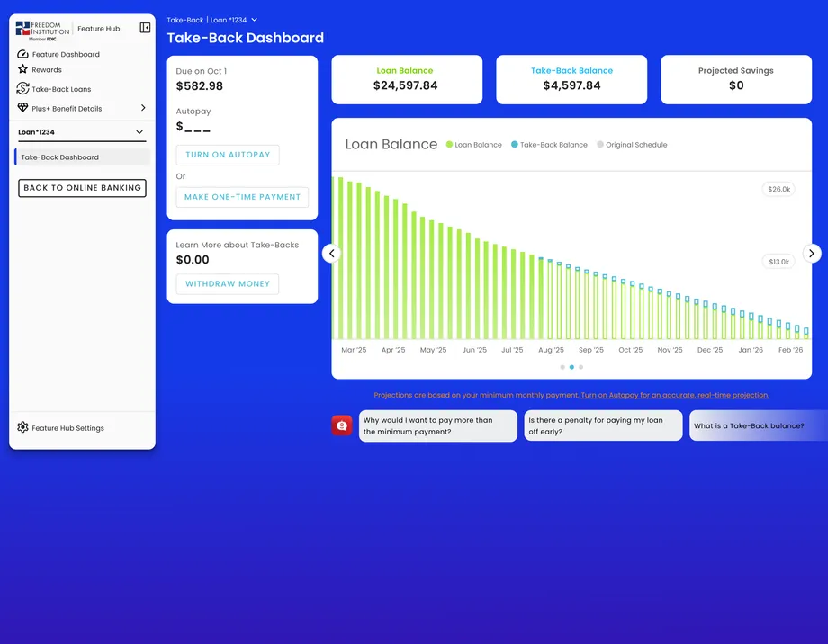The height and width of the screenshot is (644, 828).
Task: Click the Freedom Institution logo
Action: point(42,30)
